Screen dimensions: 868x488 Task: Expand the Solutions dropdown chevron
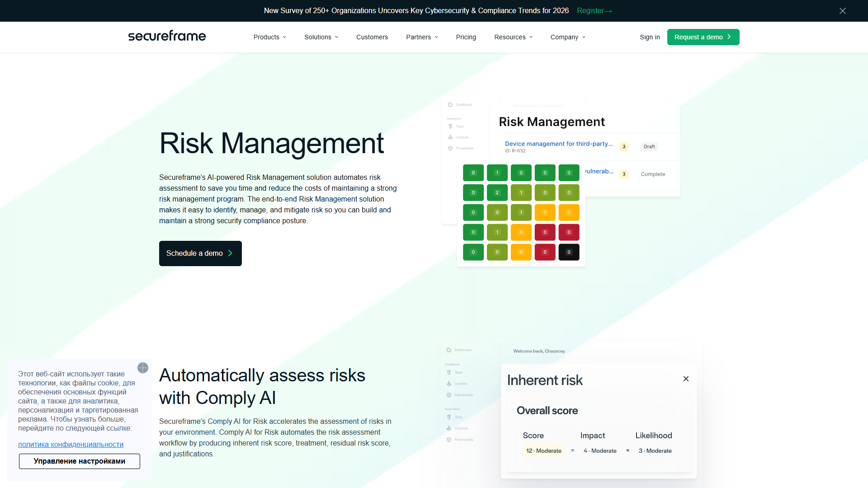point(336,37)
